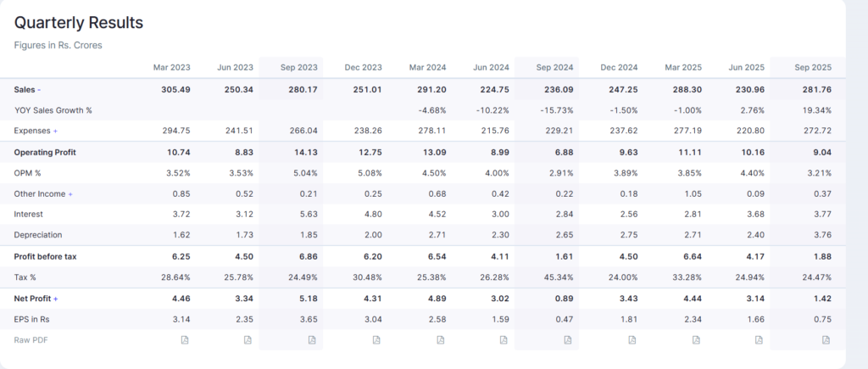Click the Mar 2023 column header
The image size is (868, 369).
172,68
